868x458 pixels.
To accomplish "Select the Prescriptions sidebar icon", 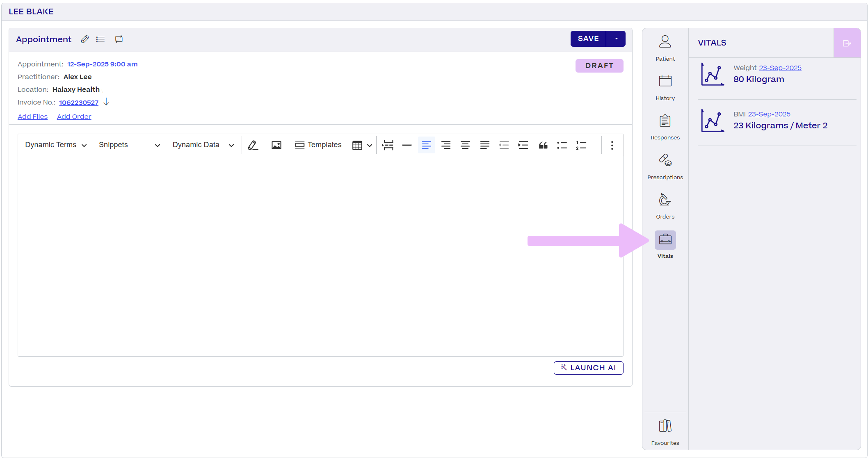I will pos(665,160).
